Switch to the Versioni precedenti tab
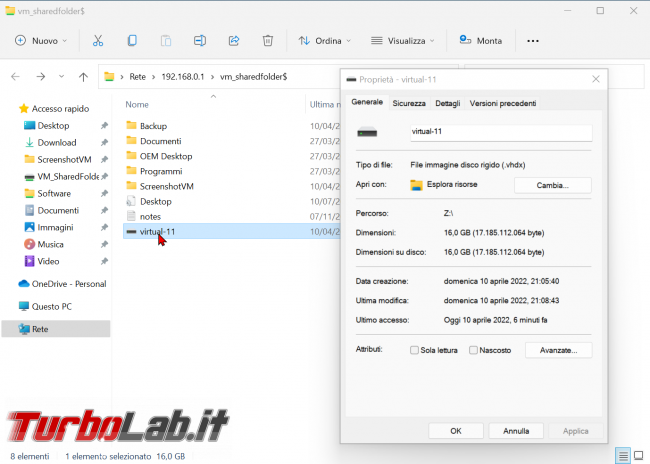 [502, 103]
